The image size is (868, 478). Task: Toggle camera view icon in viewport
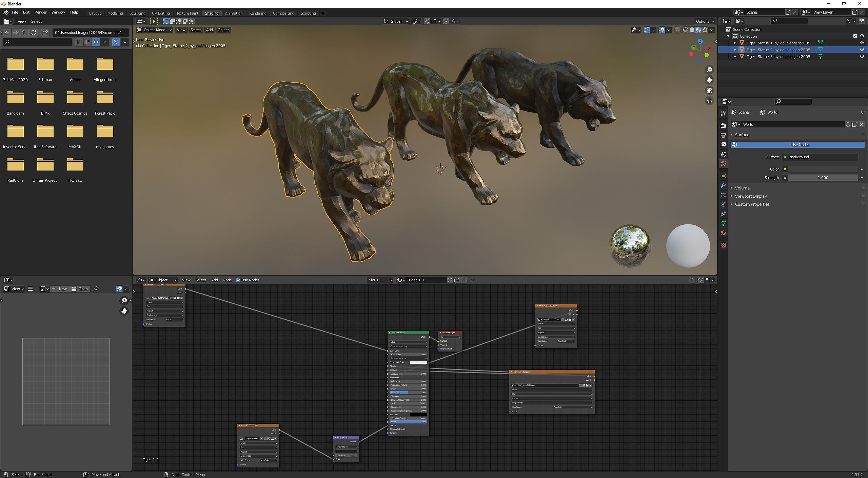[x=709, y=91]
